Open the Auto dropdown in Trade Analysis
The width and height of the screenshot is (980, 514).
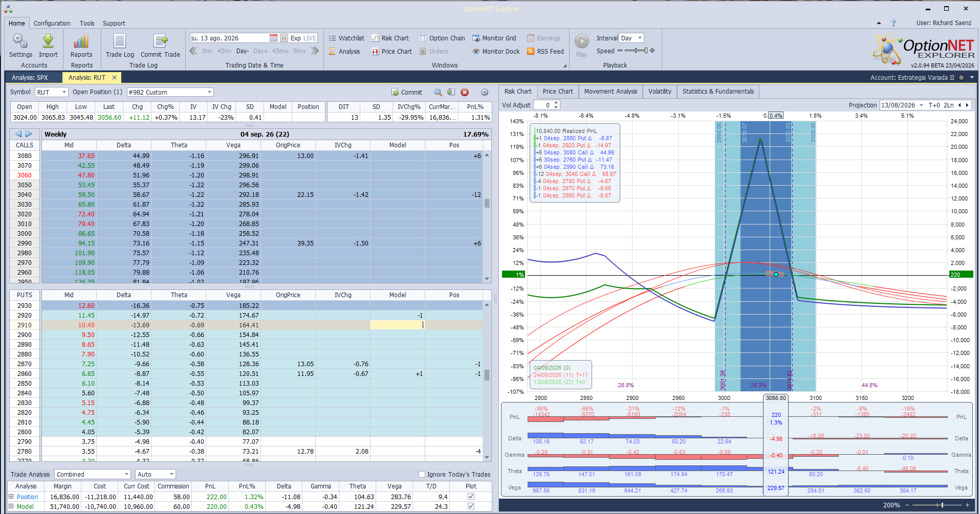(171, 474)
